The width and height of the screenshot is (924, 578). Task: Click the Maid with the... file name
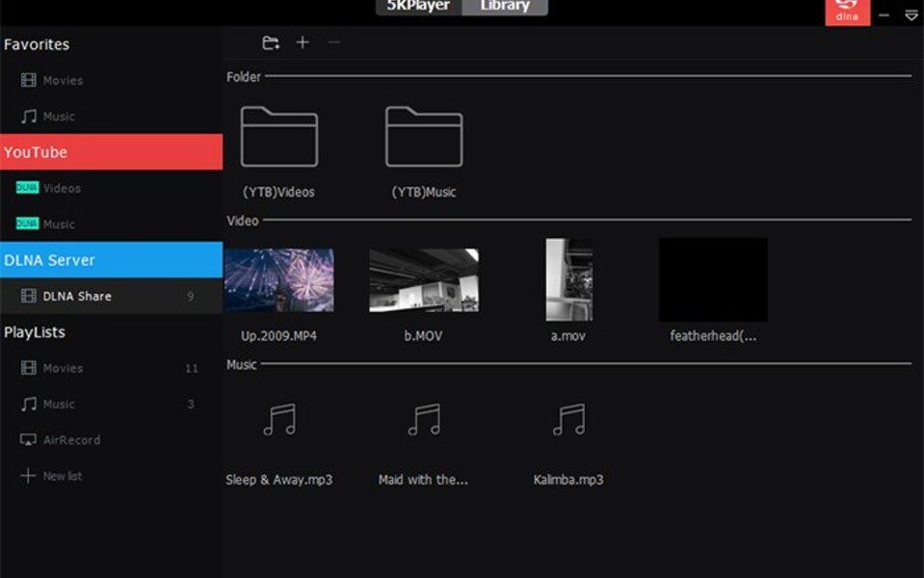tap(423, 480)
